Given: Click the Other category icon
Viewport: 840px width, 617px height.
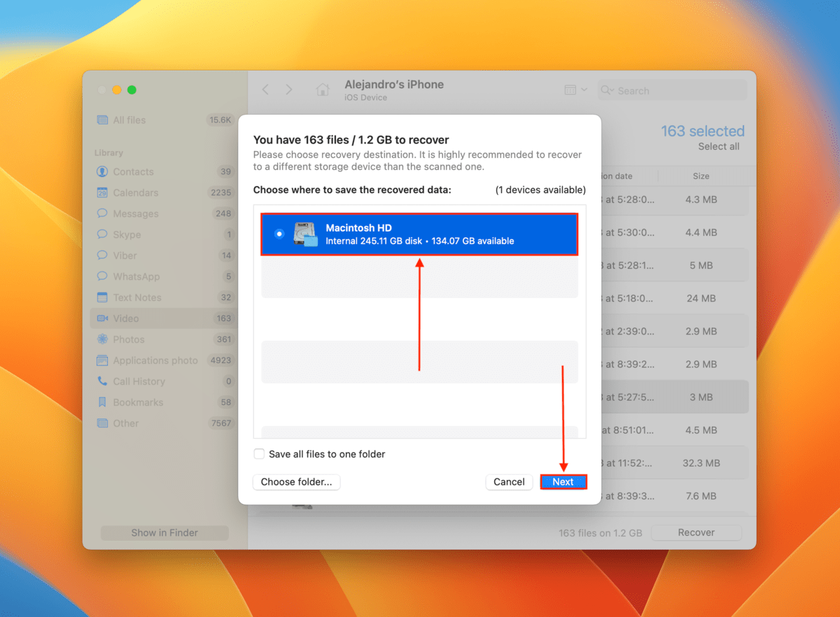Looking at the screenshot, I should 102,423.
